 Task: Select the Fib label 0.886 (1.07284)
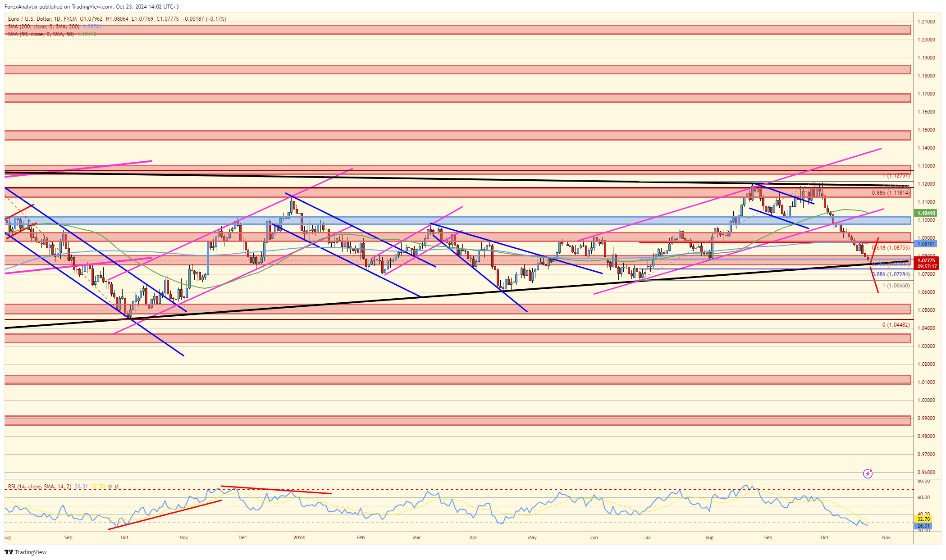[x=891, y=274]
